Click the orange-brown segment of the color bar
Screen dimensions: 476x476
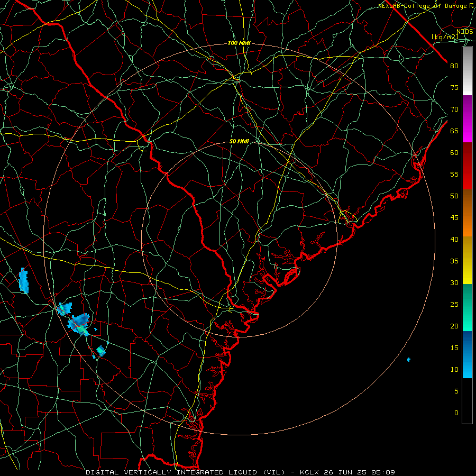click(x=467, y=213)
